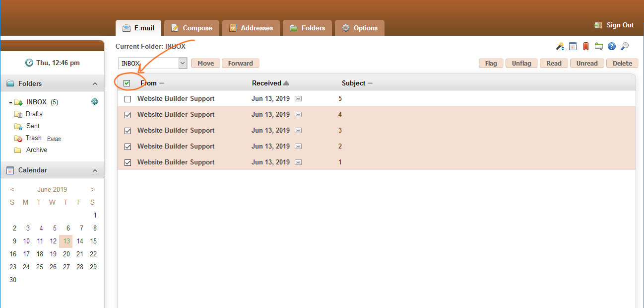This screenshot has height=308, width=644.
Task: Click the Sign Out link
Action: point(620,25)
